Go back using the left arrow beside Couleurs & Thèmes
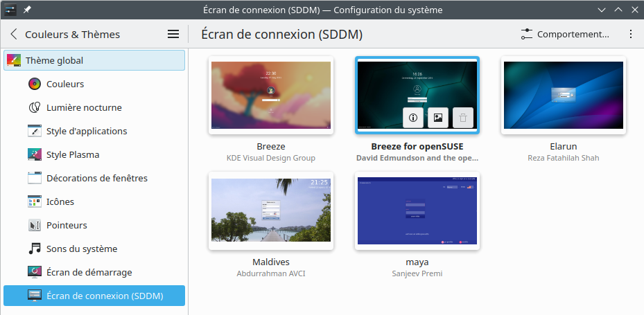Screen dimensions: 644x315 pos(14,34)
